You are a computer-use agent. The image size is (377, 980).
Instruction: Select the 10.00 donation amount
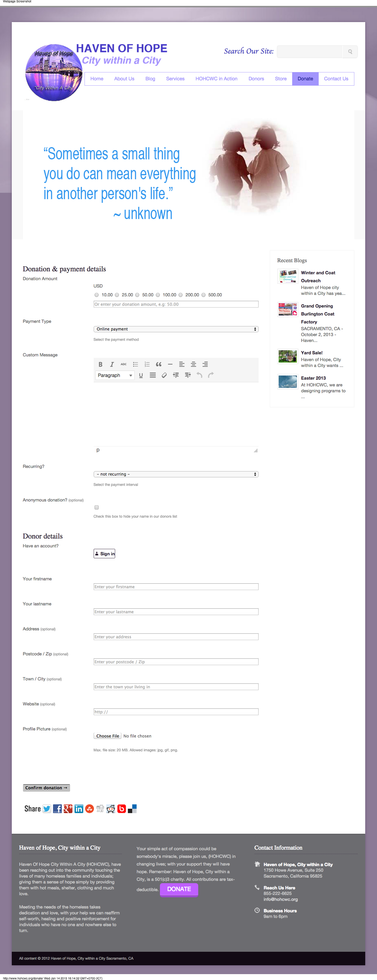pyautogui.click(x=96, y=295)
